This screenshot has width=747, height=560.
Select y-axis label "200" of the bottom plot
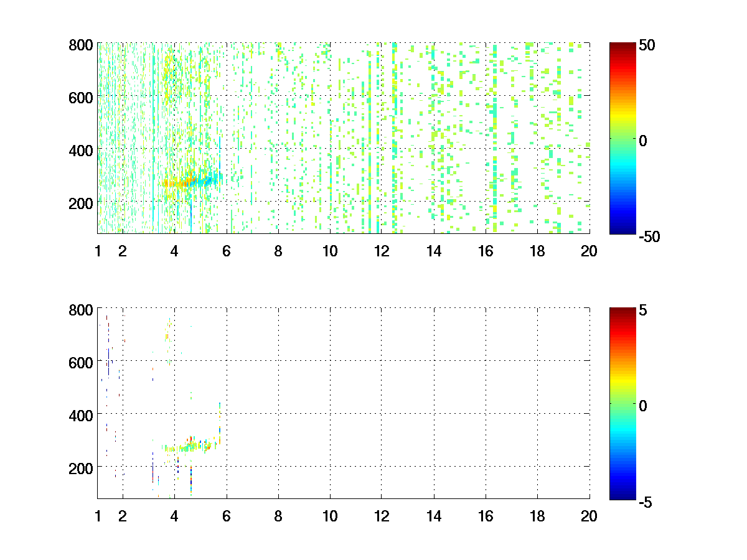click(81, 467)
